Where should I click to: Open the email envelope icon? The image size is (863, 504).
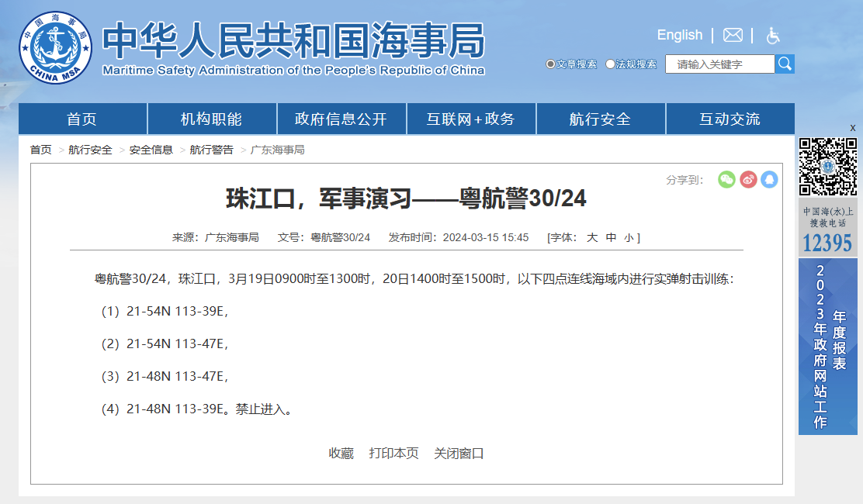click(733, 35)
